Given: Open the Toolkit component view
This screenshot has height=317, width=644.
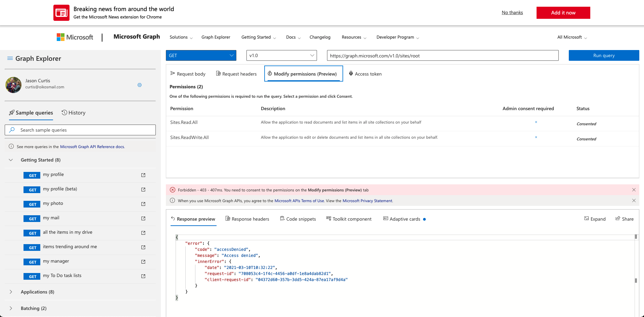Looking at the screenshot, I should pos(349,219).
